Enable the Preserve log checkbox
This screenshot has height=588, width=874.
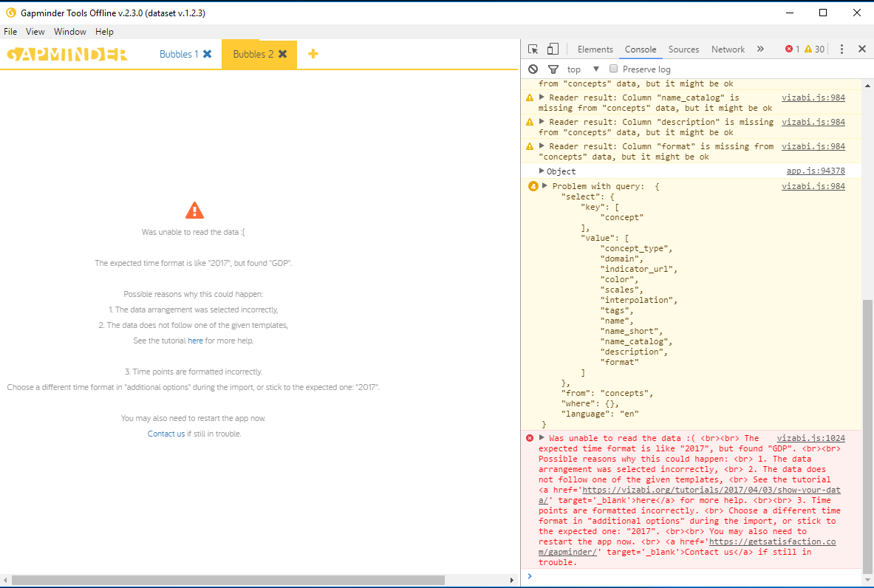613,68
